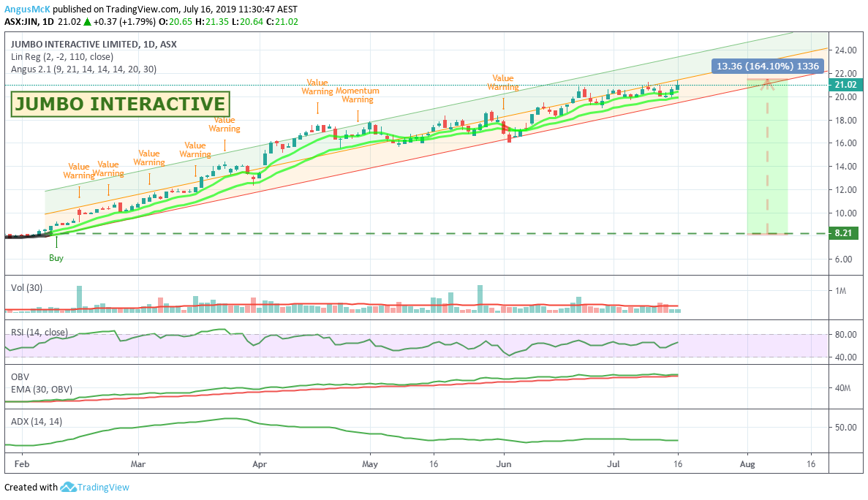Click the 21.02 current price tag

coord(845,85)
